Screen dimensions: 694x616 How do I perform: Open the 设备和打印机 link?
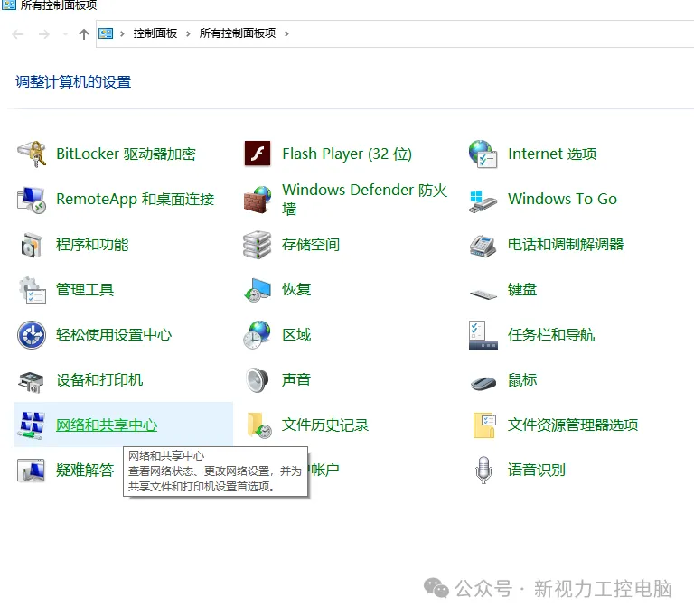(x=99, y=380)
